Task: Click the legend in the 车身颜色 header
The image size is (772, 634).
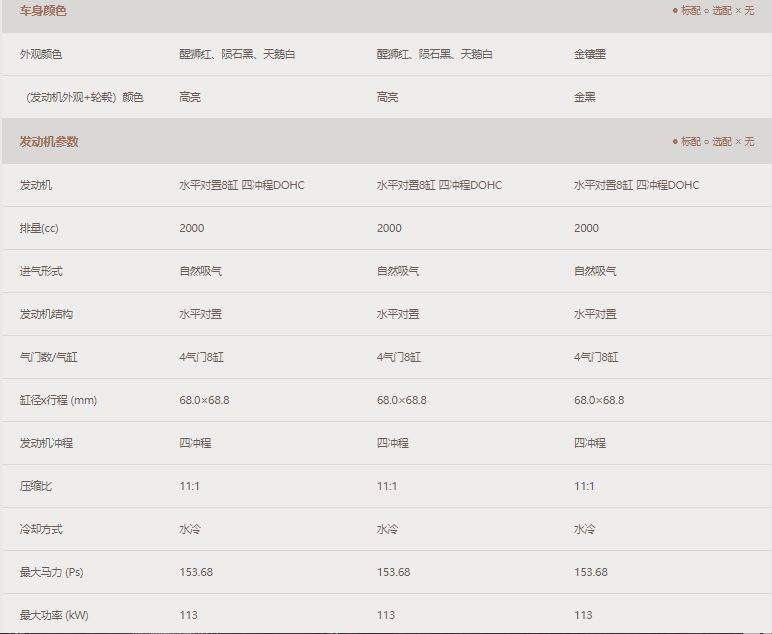Action: pyautogui.click(x=713, y=11)
